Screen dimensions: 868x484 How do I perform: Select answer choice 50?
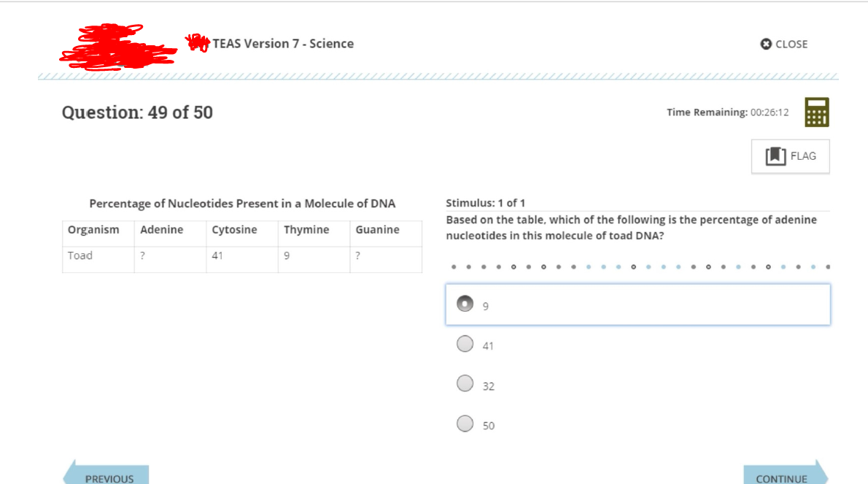point(465,423)
